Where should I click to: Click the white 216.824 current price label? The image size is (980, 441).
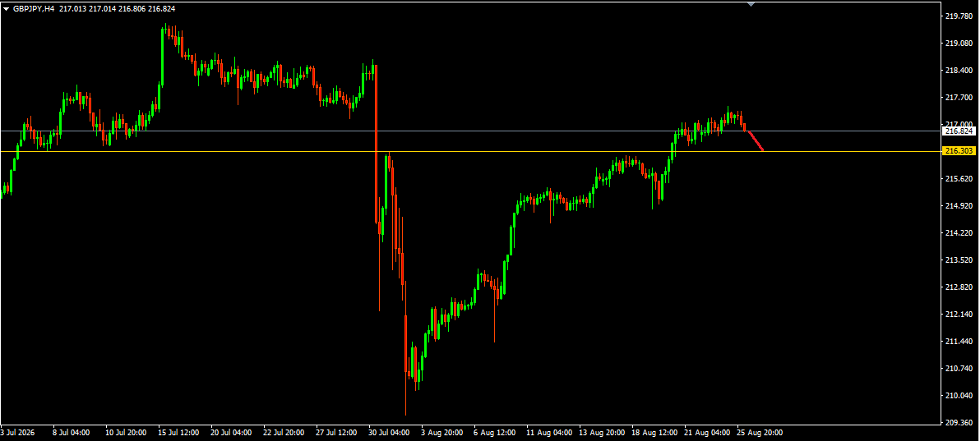pos(959,131)
